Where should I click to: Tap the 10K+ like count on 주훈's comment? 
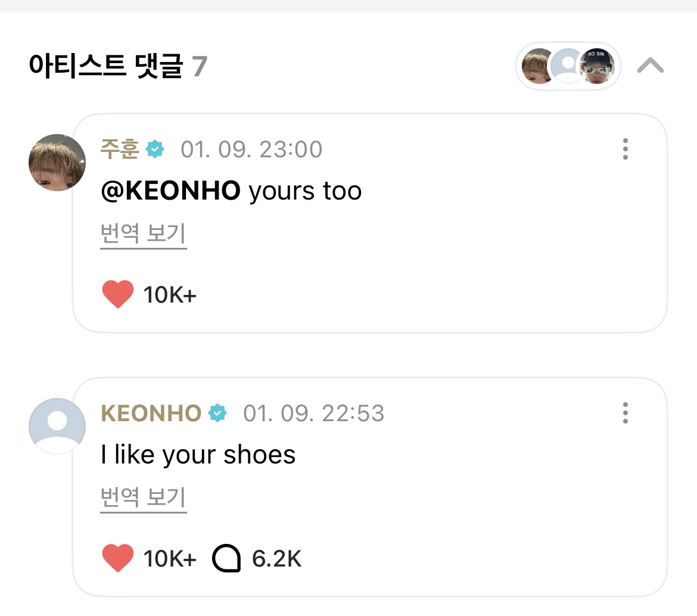[x=170, y=294]
